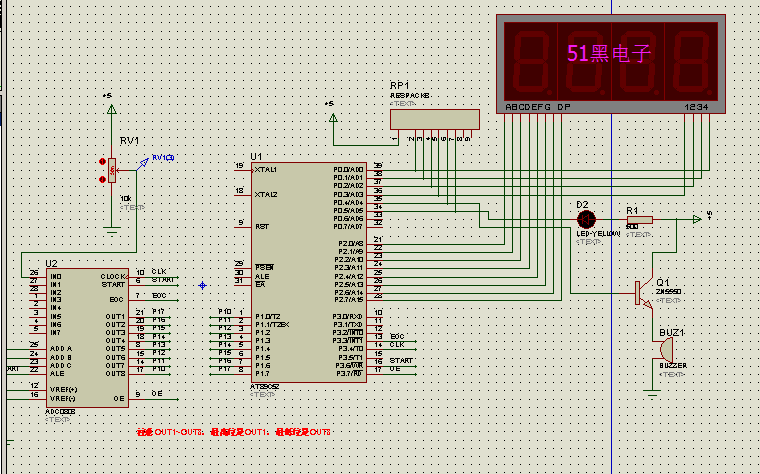
Task: Click the '51黑电子' display label
Action: pos(608,53)
